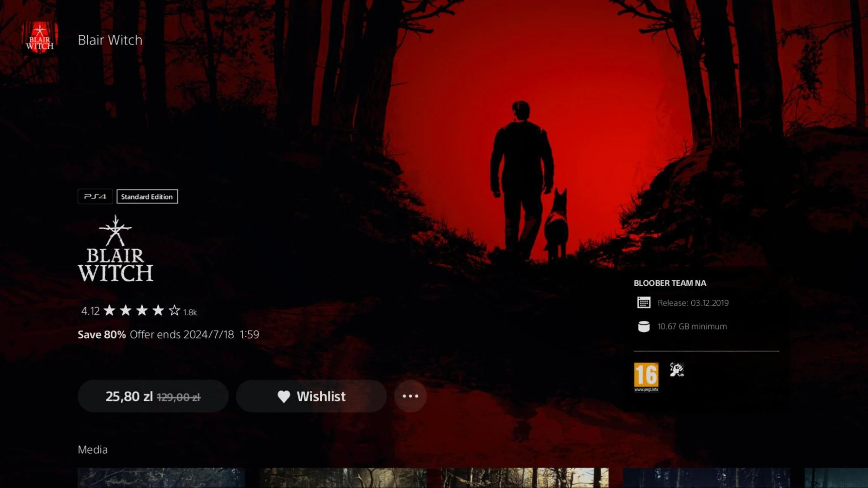Click the Media section heading
868x488 pixels.
tap(92, 450)
